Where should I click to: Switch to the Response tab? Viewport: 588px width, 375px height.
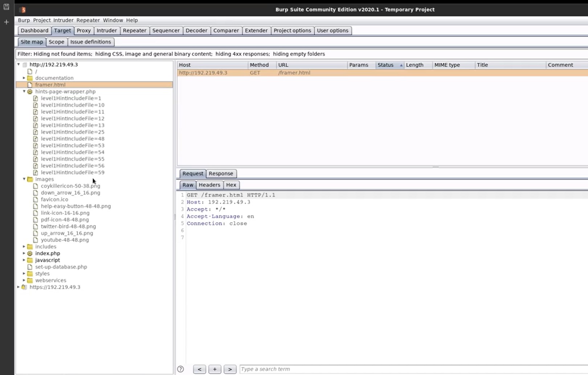click(221, 174)
